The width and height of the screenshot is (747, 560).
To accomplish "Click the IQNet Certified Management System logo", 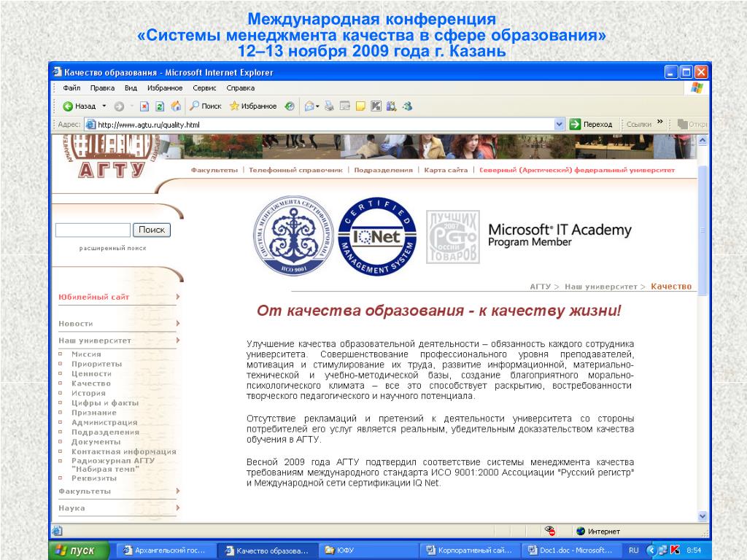I will 377,237.
